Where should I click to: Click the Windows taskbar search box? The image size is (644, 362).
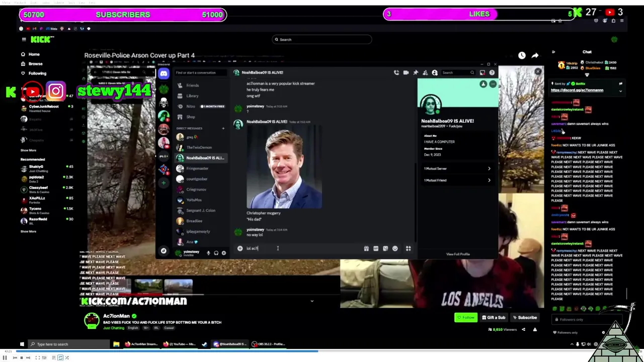click(x=69, y=344)
